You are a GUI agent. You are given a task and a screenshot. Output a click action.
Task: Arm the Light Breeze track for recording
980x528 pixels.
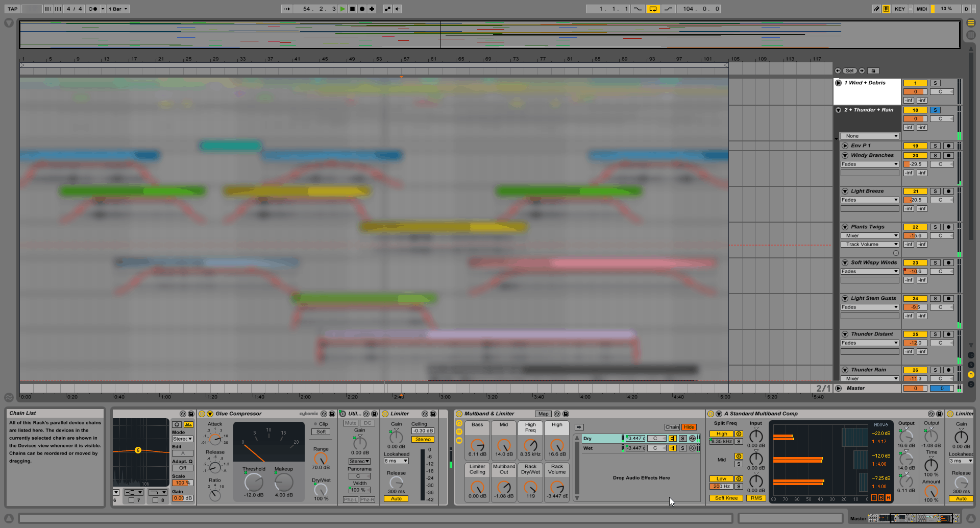pos(948,191)
